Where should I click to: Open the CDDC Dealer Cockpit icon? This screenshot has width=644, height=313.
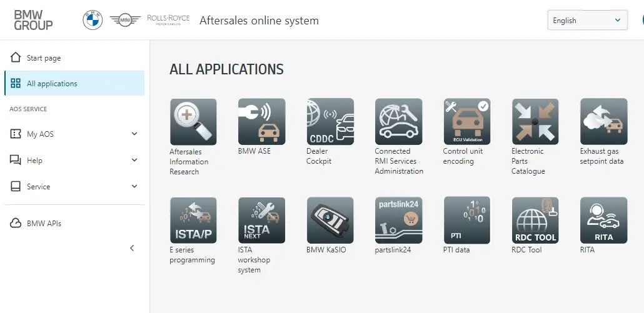[x=330, y=121]
